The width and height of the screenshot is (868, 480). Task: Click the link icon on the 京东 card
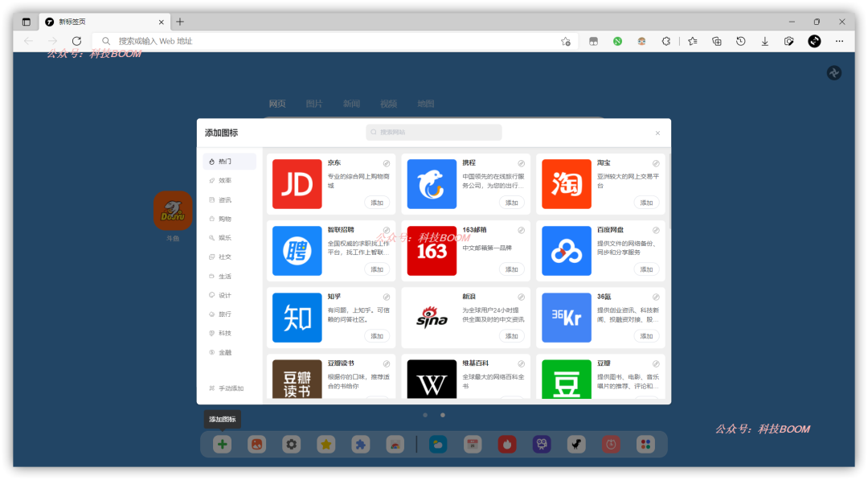point(387,163)
